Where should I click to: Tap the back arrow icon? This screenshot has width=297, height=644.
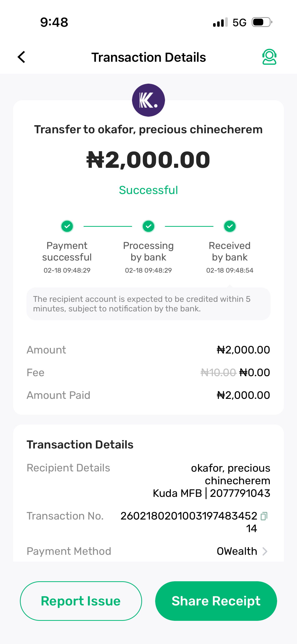(22, 57)
